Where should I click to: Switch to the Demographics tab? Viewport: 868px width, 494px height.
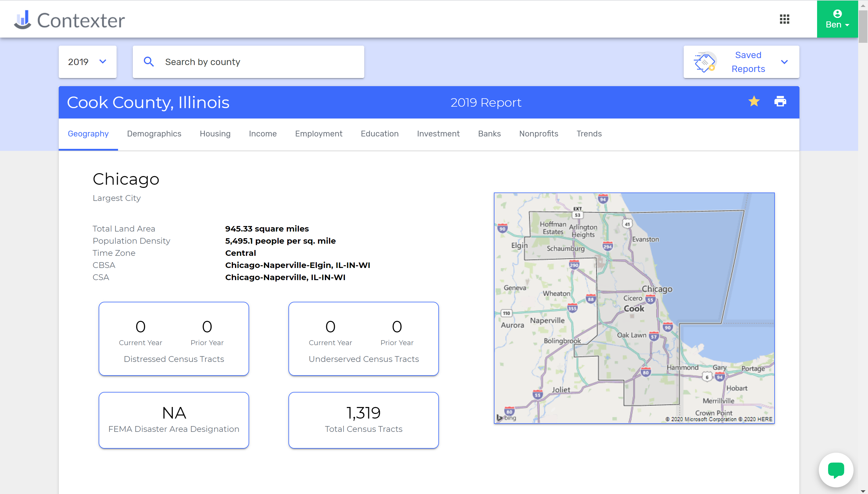[154, 134]
